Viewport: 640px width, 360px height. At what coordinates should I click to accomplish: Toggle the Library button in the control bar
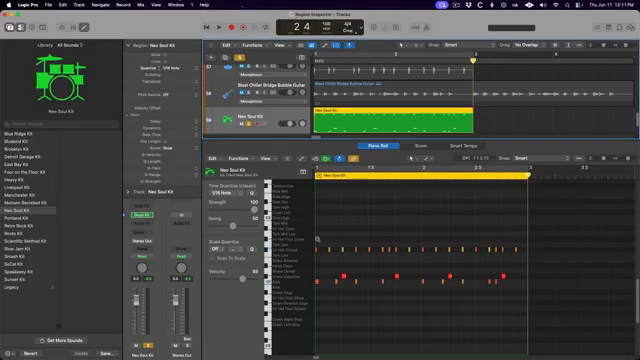click(x=10, y=27)
